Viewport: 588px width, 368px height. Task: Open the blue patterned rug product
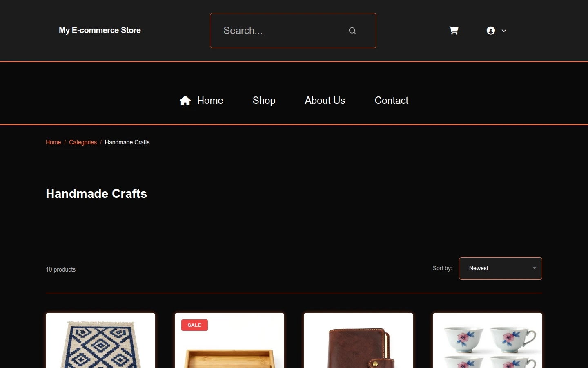[100, 341]
